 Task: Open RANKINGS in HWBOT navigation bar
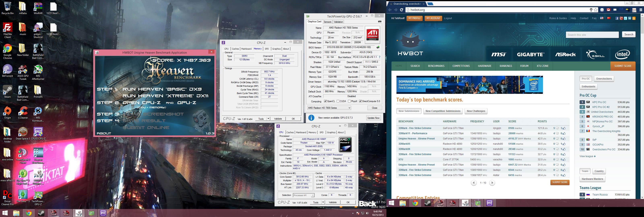506,66
